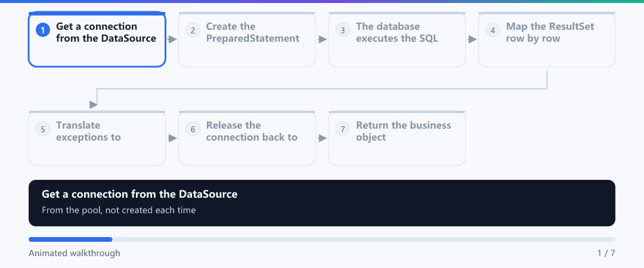Click the number 3 step badge
Screen dimensions: 644x268
[x=342, y=30]
